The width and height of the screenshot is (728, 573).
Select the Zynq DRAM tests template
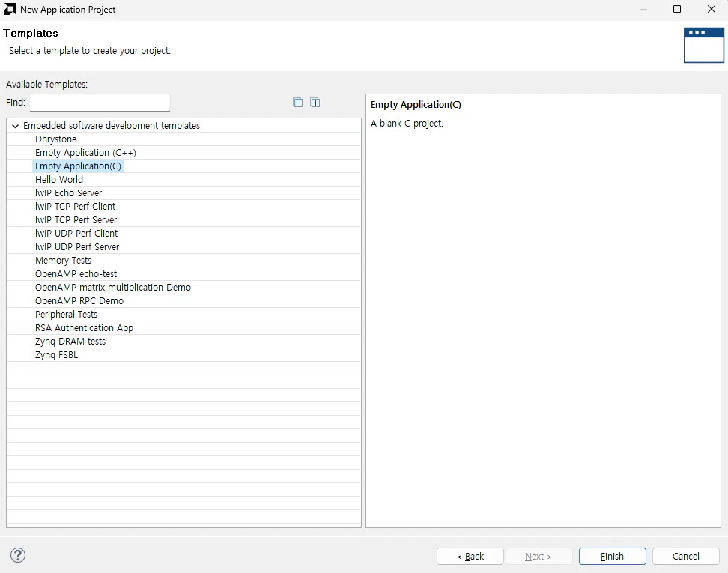(70, 341)
